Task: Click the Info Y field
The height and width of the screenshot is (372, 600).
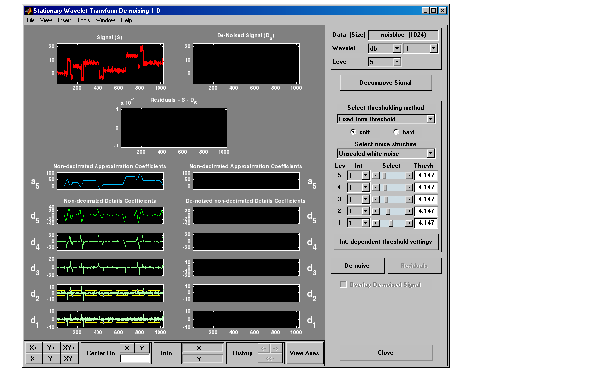Action: click(x=202, y=359)
